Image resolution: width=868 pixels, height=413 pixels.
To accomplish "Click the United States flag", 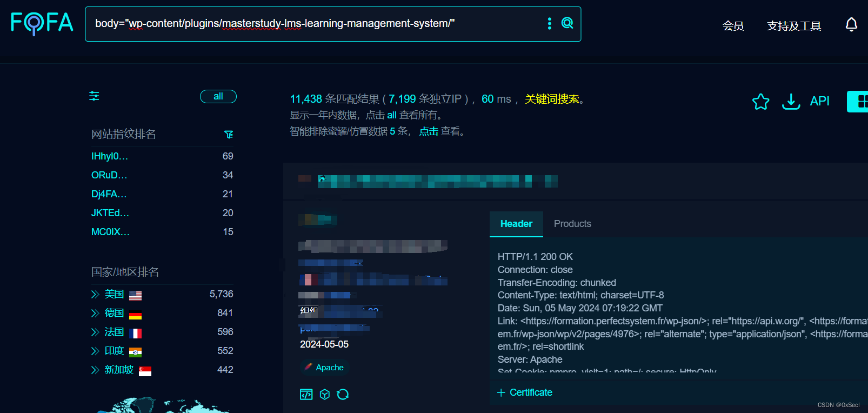I will [x=136, y=295].
